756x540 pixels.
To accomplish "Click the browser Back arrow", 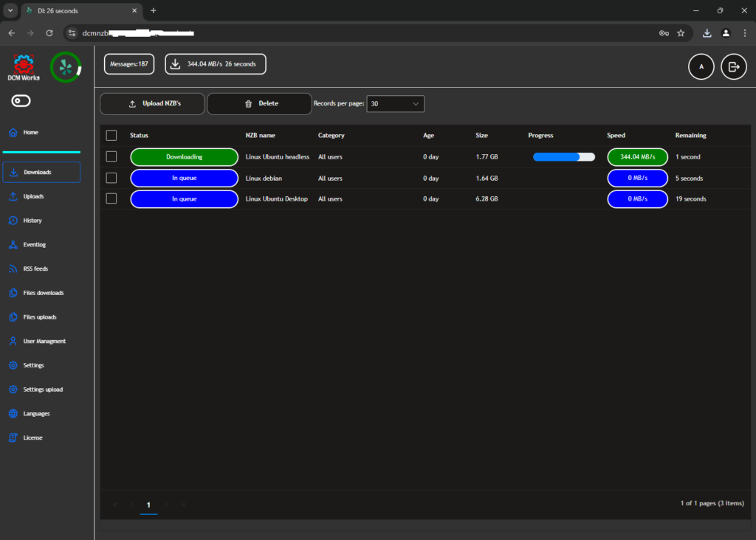I will pos(12,33).
